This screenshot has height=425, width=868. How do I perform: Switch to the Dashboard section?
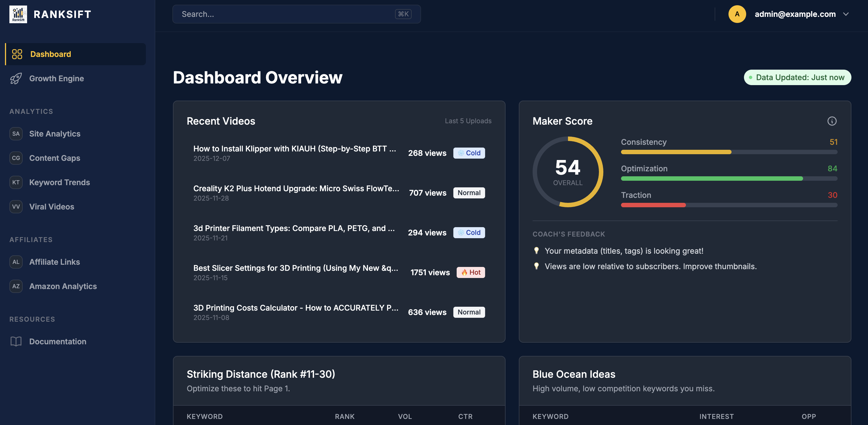pyautogui.click(x=51, y=54)
